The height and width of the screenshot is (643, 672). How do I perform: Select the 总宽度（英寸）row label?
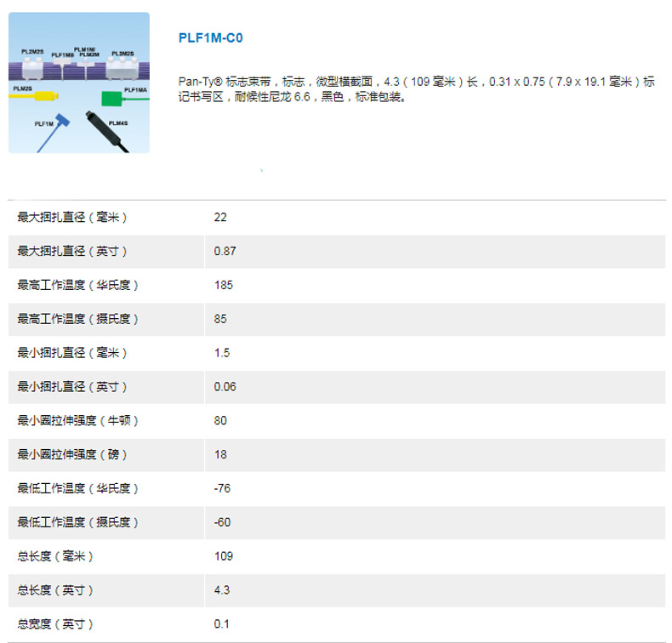click(55, 624)
